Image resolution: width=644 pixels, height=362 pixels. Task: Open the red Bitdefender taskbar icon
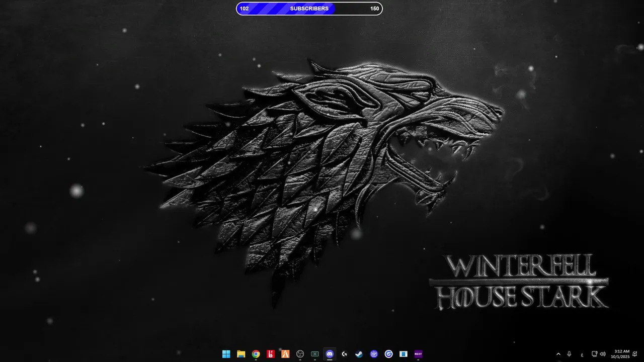pyautogui.click(x=271, y=354)
